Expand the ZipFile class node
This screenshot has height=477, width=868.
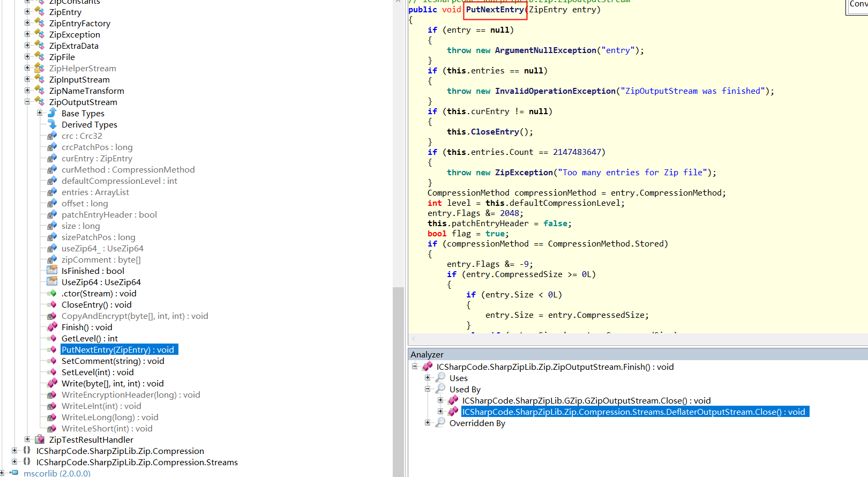pyautogui.click(x=27, y=57)
